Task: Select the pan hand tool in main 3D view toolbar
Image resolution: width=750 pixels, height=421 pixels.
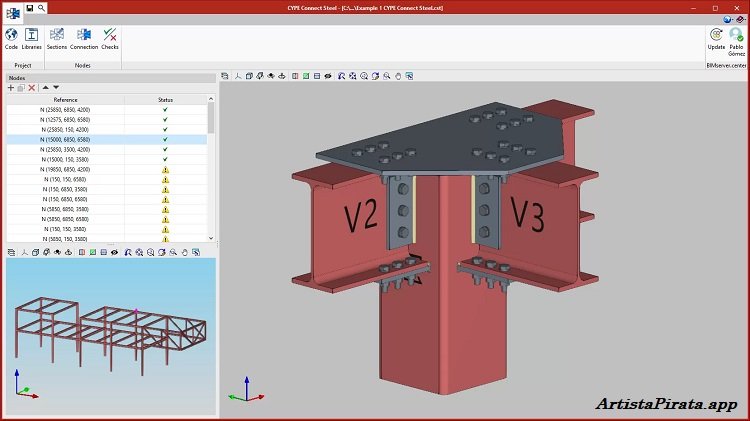Action: [x=397, y=75]
